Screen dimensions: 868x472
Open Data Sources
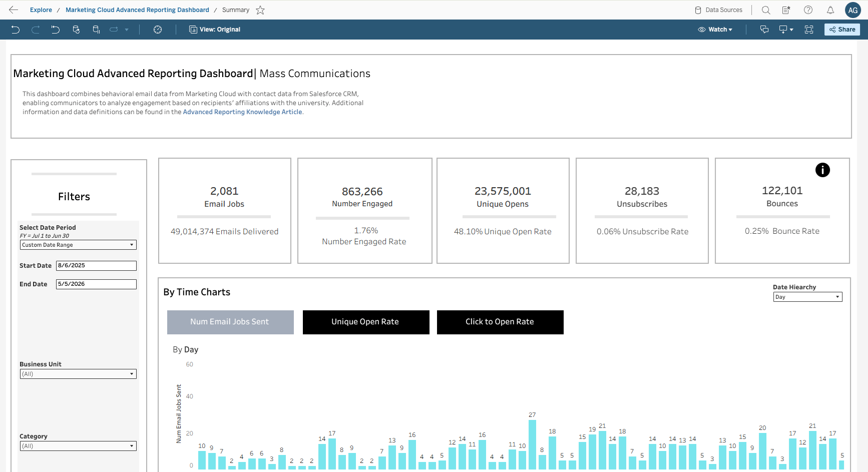pos(719,10)
